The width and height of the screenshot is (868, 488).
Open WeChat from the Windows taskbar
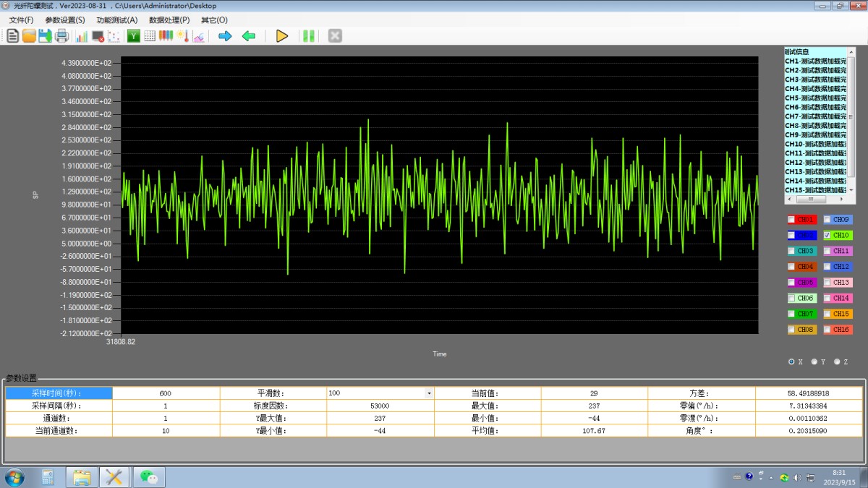149,477
